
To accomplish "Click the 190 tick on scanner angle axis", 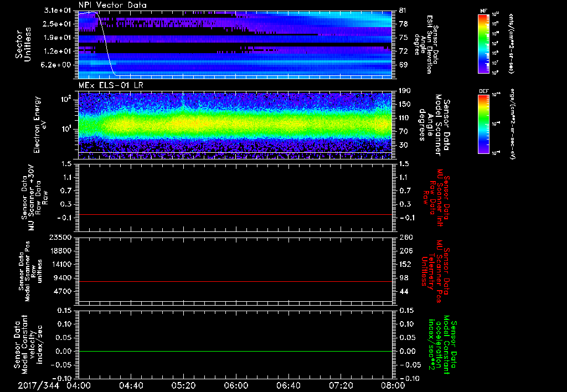I will click(x=405, y=90).
